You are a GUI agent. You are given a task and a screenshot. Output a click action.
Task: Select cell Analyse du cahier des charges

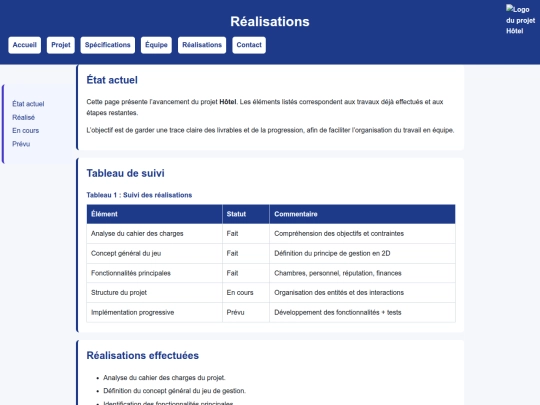155,233
